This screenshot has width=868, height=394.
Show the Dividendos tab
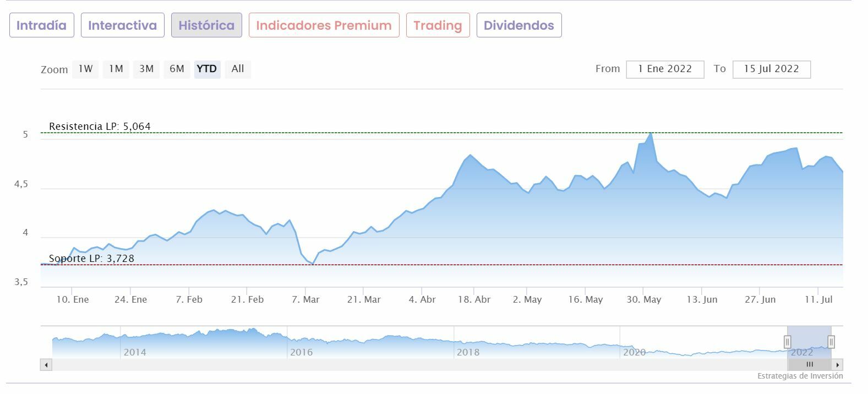(x=518, y=25)
